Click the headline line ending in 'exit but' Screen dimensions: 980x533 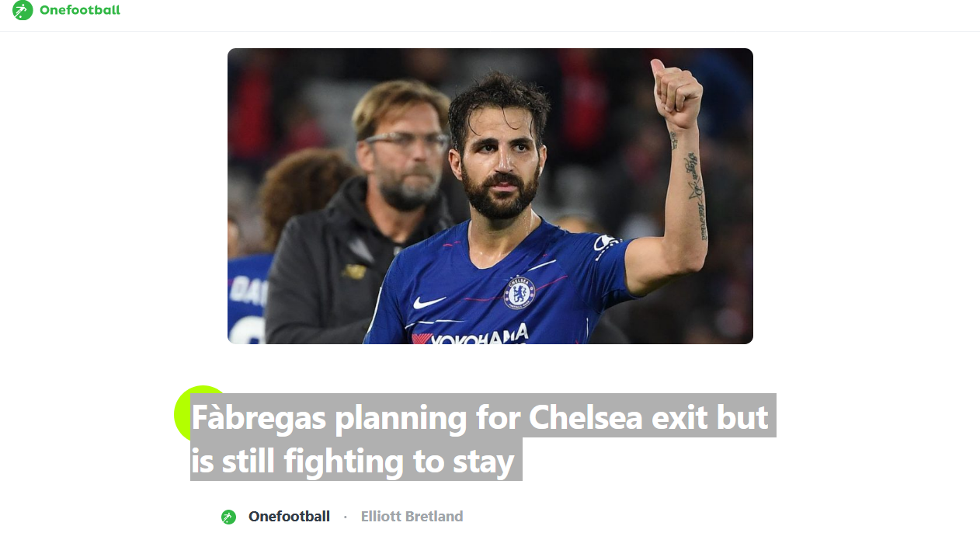[480, 417]
